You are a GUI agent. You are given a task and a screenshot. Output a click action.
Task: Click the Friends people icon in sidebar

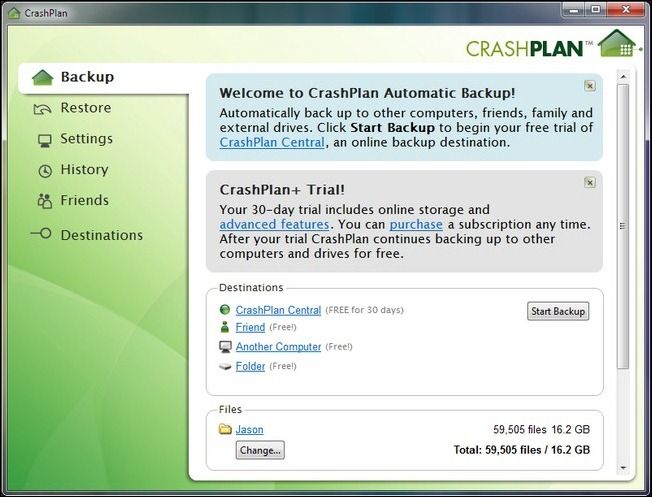click(45, 201)
